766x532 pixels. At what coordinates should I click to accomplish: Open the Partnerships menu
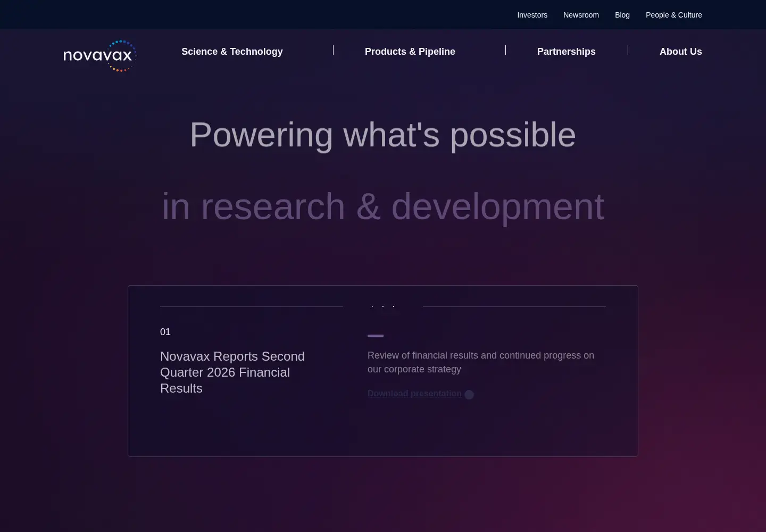[567, 52]
